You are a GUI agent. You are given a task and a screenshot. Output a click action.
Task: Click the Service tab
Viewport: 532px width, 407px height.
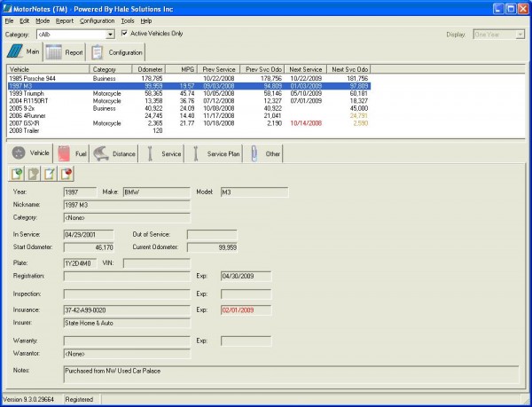pos(165,153)
